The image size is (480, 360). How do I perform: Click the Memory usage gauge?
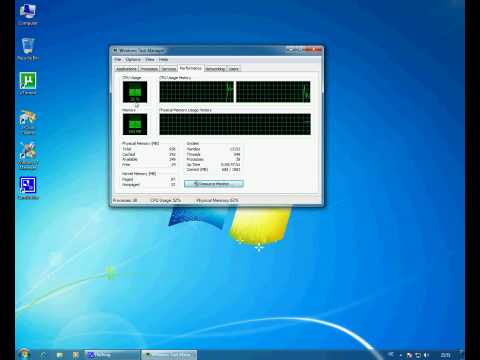point(135,124)
